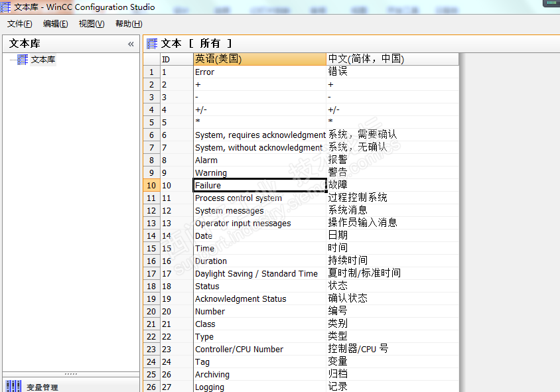The height and width of the screenshot is (392, 560).
Task: Select the 'Logging' cell
Action: point(259,387)
